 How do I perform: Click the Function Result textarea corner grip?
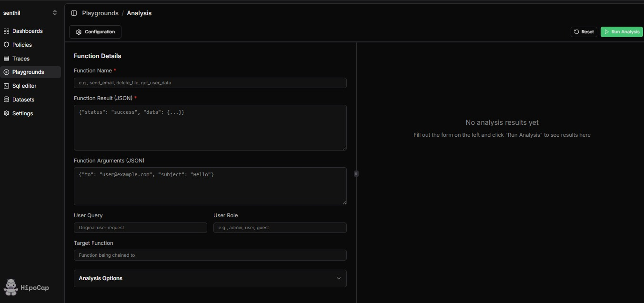tap(344, 148)
